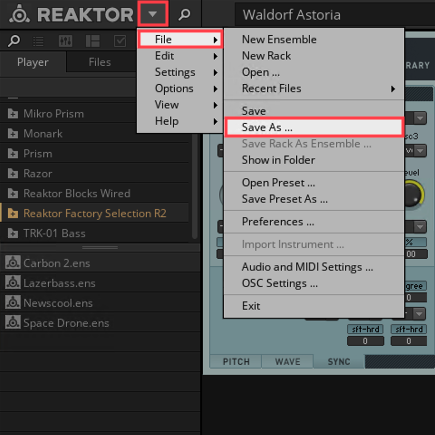Viewport: 435px width, 435px height.
Task: Open Space Drone.ens ensemble file
Action: (100, 323)
